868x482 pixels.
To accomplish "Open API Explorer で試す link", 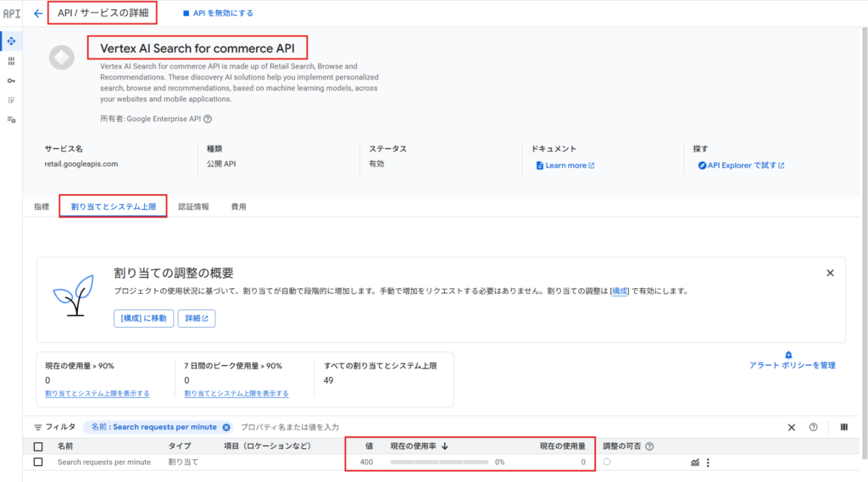I will (x=741, y=165).
